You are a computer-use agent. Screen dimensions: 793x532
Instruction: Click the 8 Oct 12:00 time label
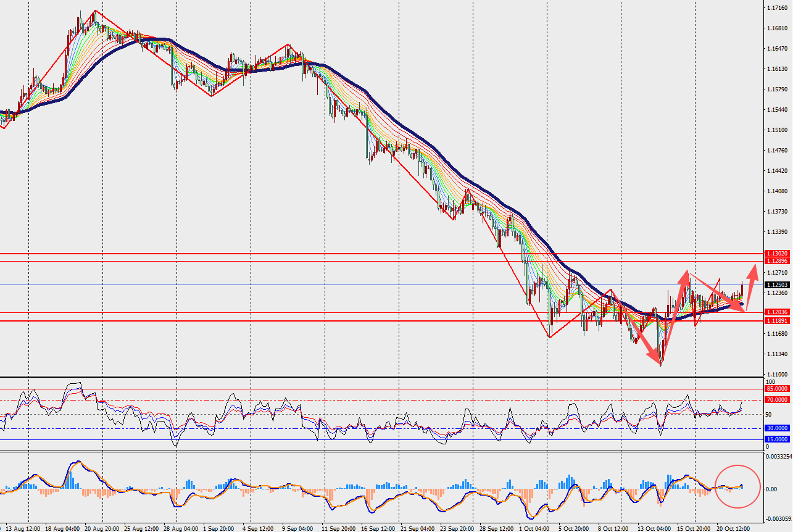click(613, 529)
